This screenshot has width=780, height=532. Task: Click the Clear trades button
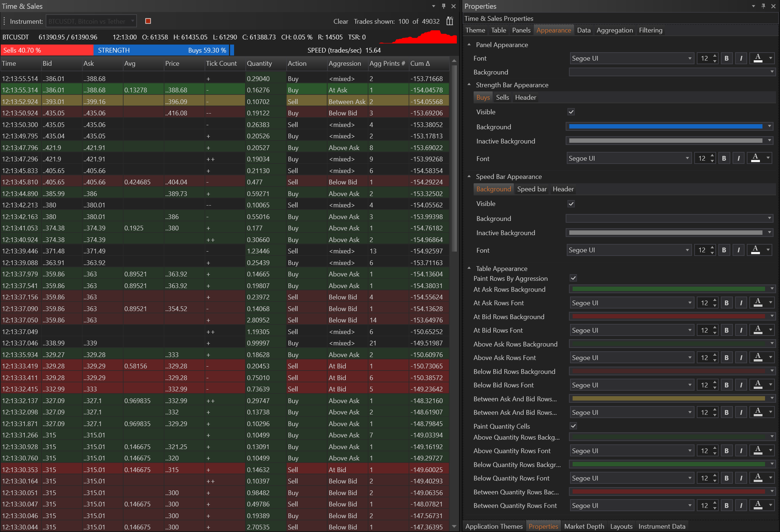[340, 21]
